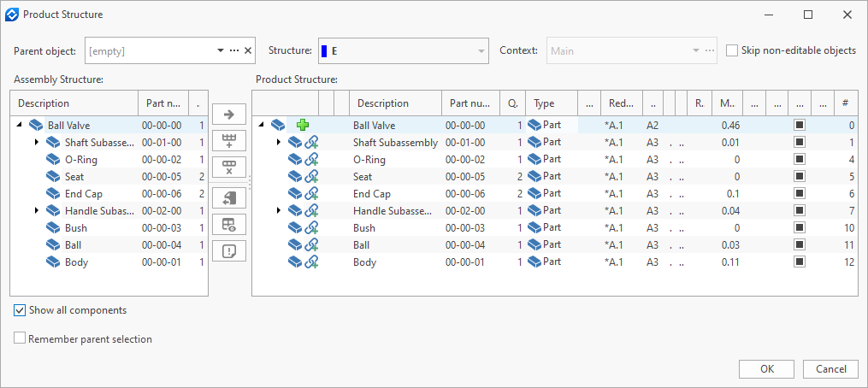Clear the Parent object field with X

tap(248, 51)
